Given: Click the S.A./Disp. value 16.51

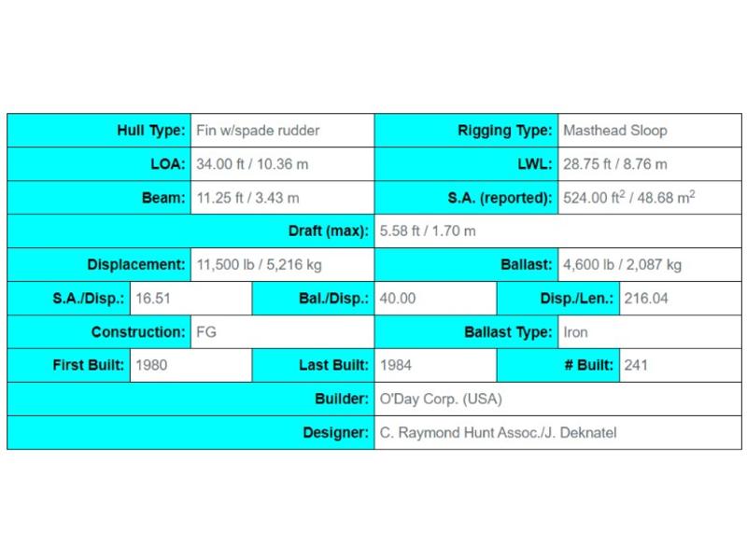Looking at the screenshot, I should coord(153,299).
